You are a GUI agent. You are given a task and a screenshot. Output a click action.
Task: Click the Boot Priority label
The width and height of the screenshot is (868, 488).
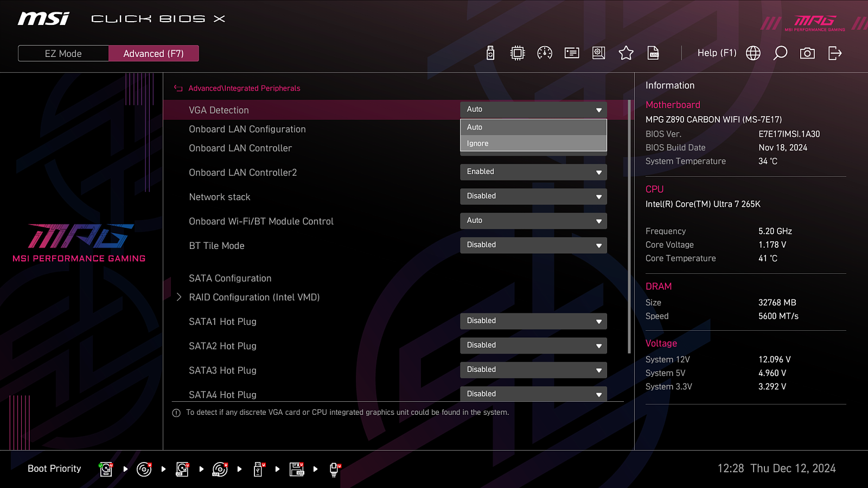click(54, 468)
